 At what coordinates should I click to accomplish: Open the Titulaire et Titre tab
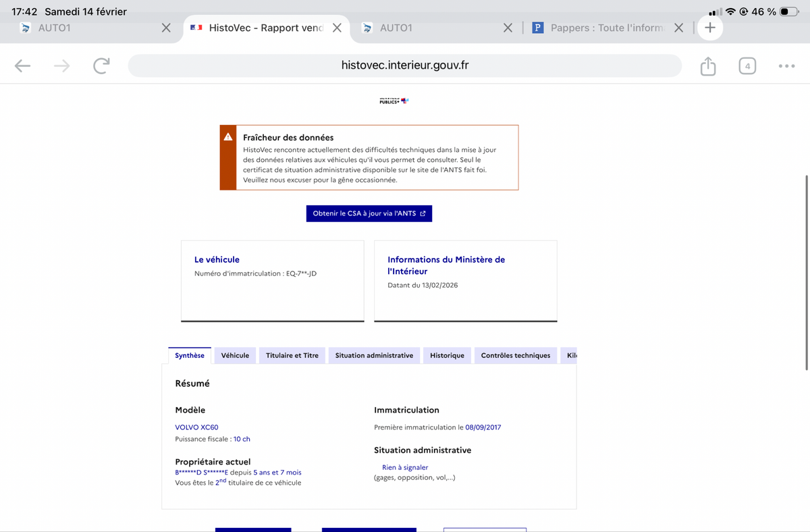[292, 355]
